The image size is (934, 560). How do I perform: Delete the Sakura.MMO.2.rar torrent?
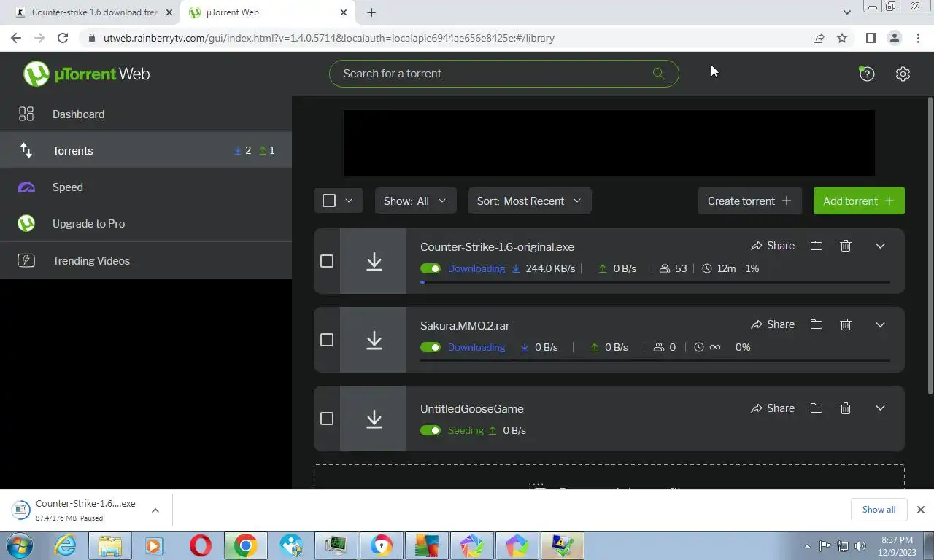pyautogui.click(x=846, y=324)
